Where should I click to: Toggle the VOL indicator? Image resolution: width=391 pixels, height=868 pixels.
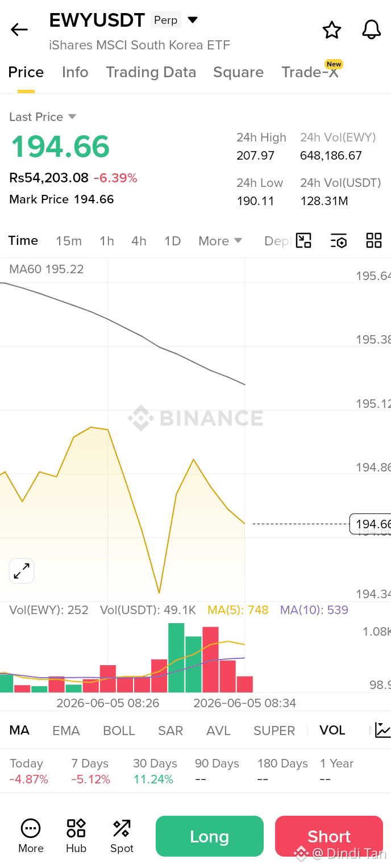point(332,730)
